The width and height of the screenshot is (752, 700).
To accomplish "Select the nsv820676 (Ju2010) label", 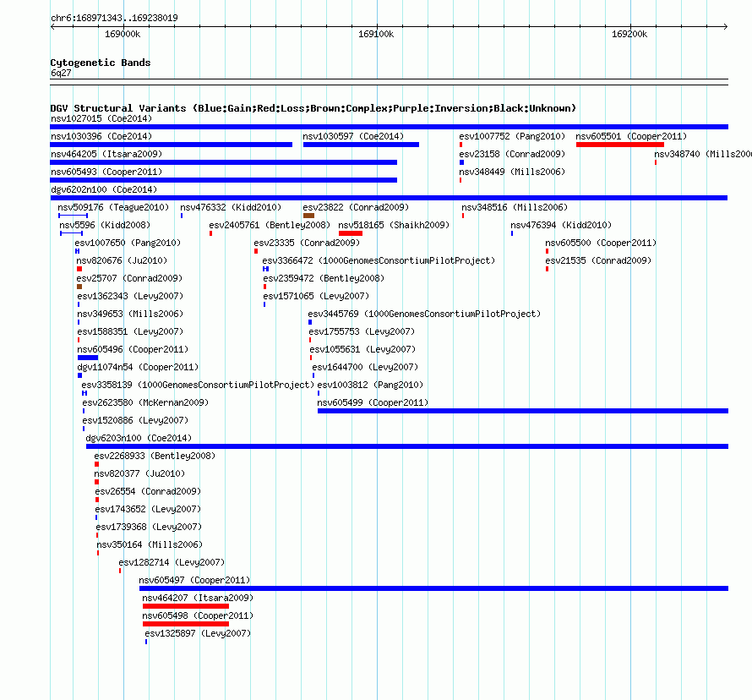I will pos(122,260).
